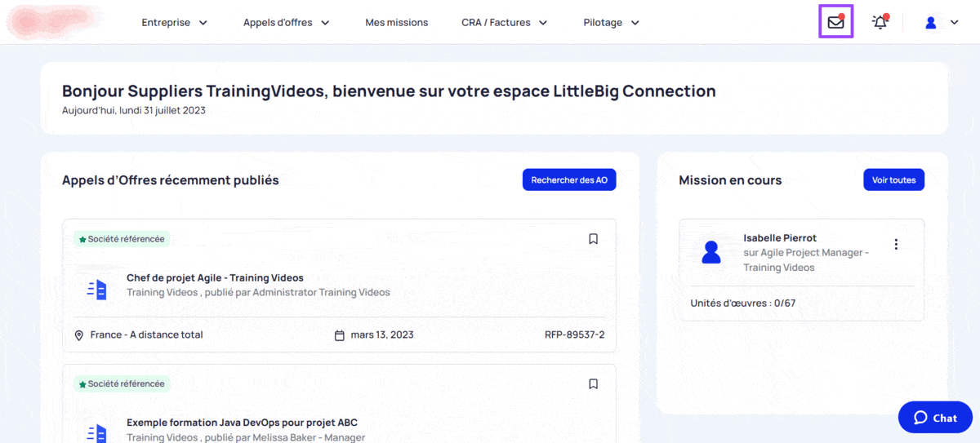Expand the Appels d'offres menu
The width and height of the screenshot is (980, 443).
[287, 23]
